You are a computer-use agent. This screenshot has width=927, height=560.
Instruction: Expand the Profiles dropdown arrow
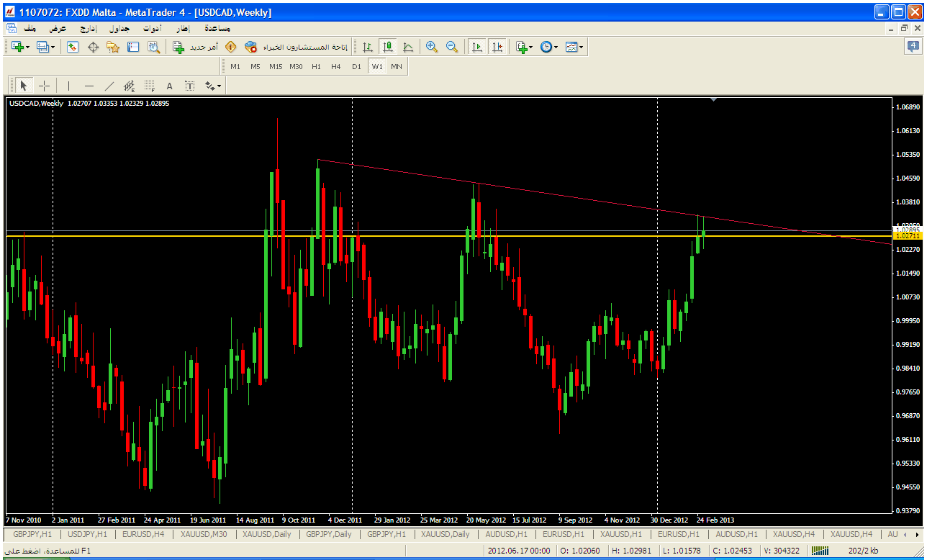[x=53, y=47]
